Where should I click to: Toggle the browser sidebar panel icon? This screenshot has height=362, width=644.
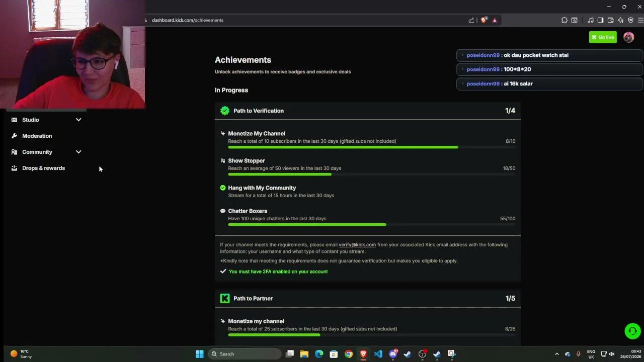tap(600, 20)
